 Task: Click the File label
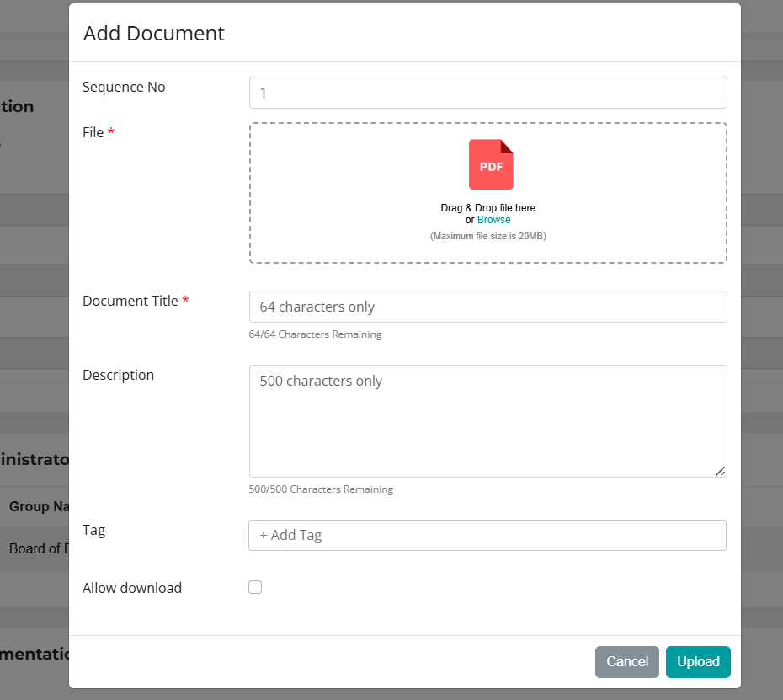(x=93, y=132)
